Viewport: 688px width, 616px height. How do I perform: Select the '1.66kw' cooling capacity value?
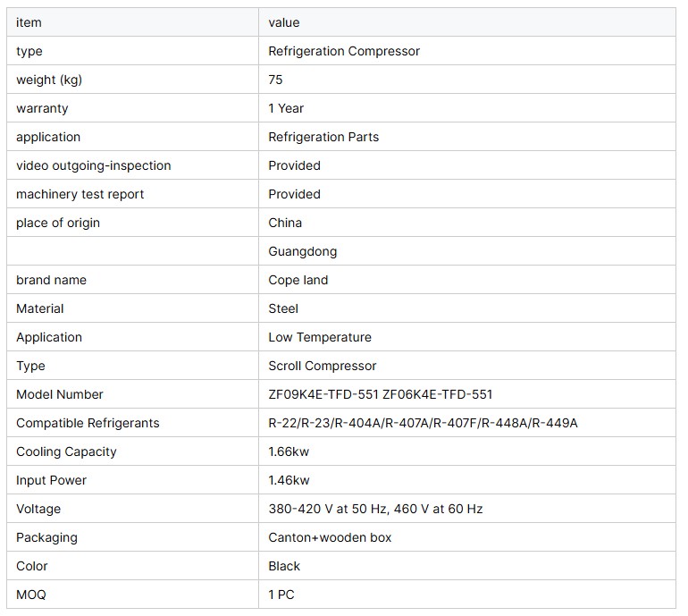tap(289, 451)
